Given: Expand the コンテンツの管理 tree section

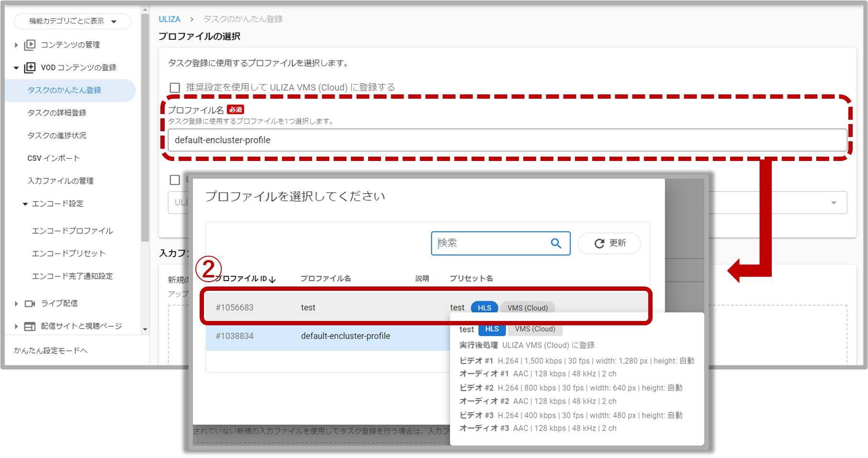Looking at the screenshot, I should pos(16,45).
